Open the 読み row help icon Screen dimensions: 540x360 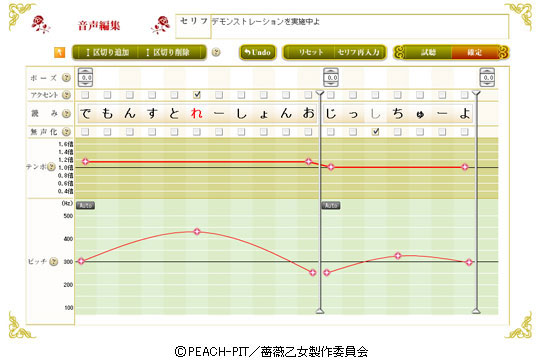(66, 113)
